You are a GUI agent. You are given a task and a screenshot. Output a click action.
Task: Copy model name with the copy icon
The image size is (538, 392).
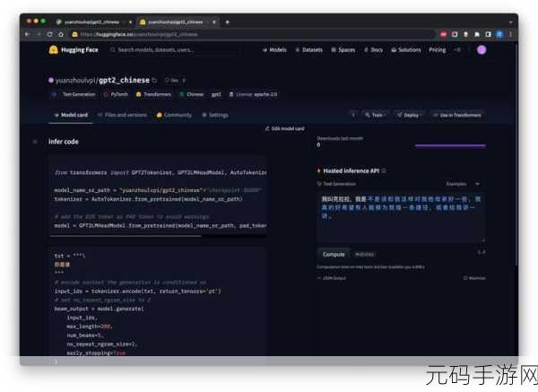154,81
